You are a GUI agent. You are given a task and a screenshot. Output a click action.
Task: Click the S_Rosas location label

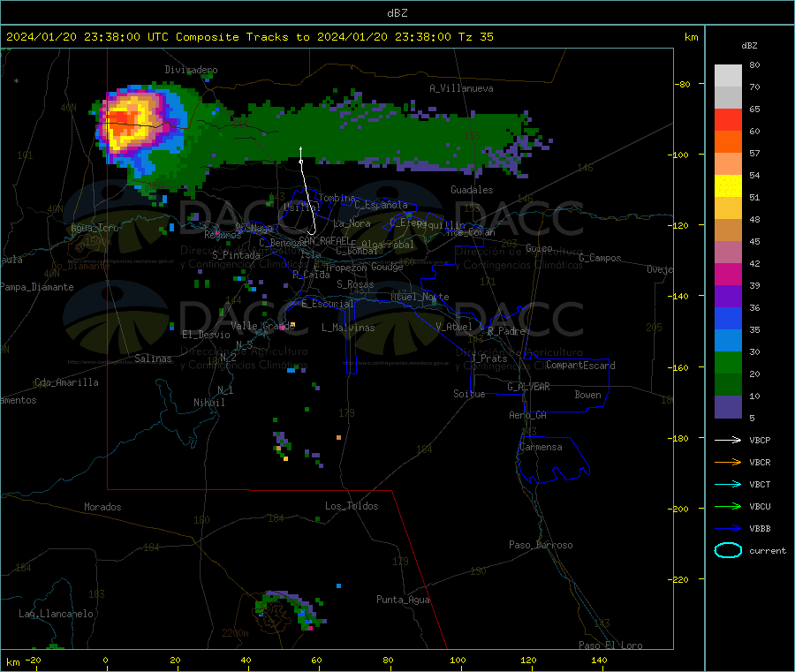(355, 284)
